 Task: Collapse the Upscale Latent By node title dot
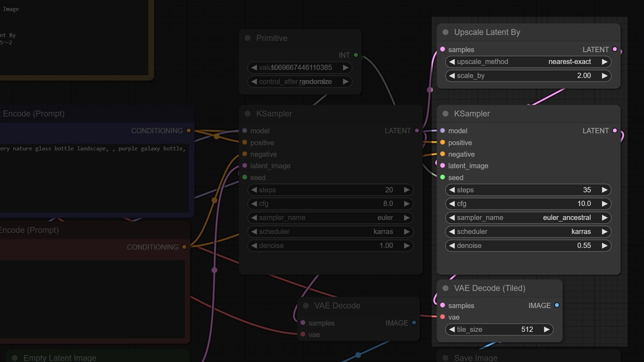445,32
